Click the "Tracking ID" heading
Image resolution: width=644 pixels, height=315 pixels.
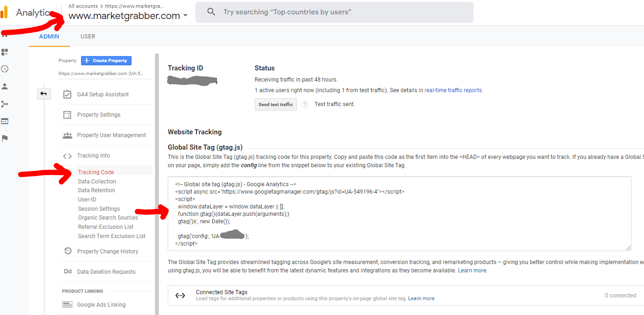pos(185,68)
